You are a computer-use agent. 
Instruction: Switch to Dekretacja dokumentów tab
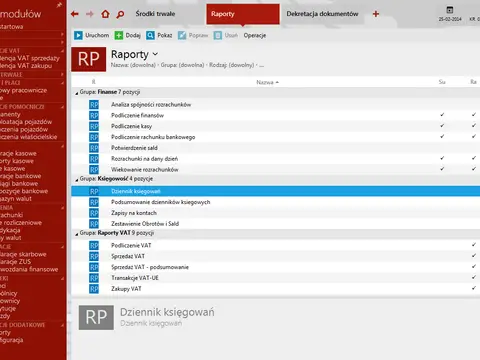[322, 14]
